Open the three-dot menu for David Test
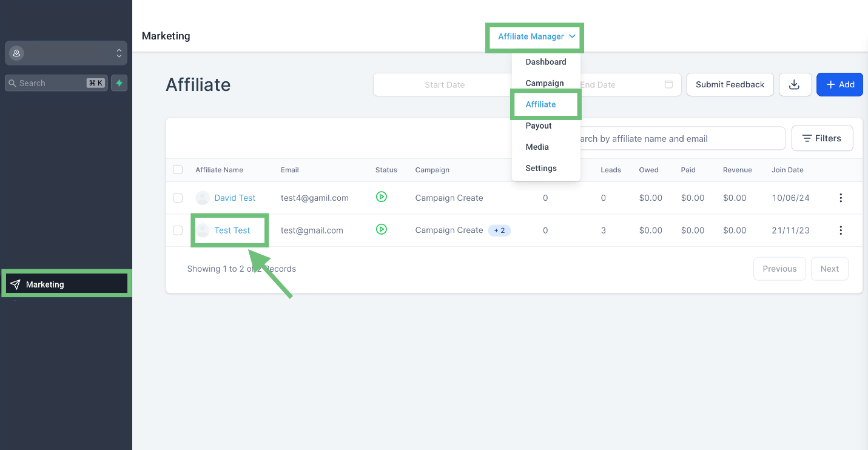 (x=841, y=198)
